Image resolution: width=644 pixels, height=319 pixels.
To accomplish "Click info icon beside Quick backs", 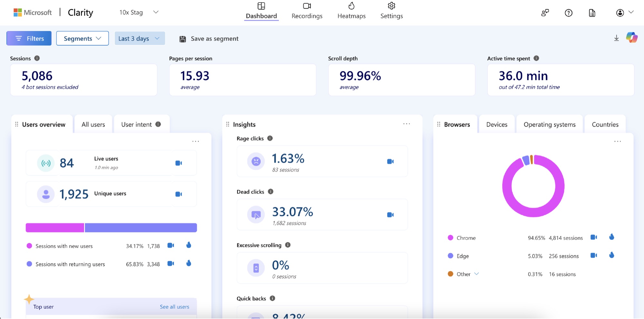I will 272,298.
